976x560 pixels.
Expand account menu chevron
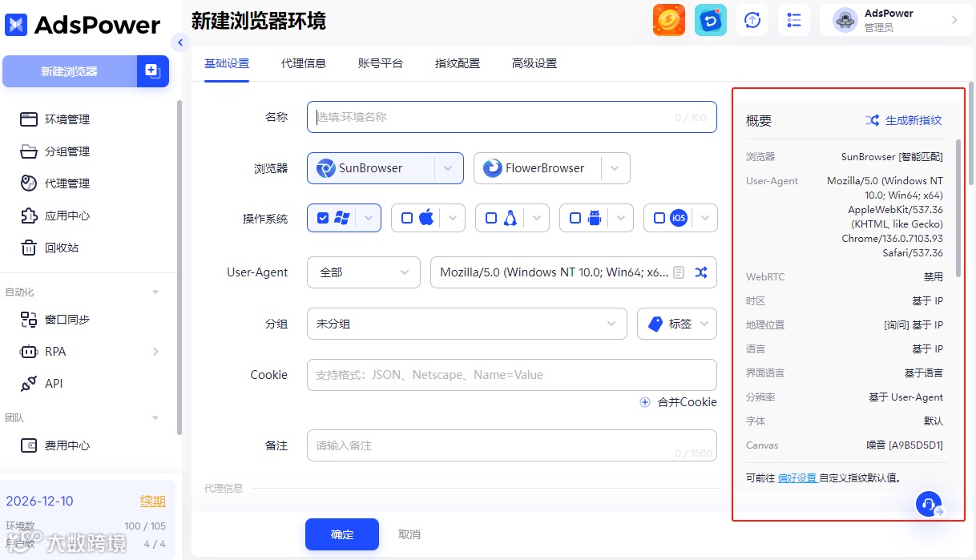click(x=954, y=20)
